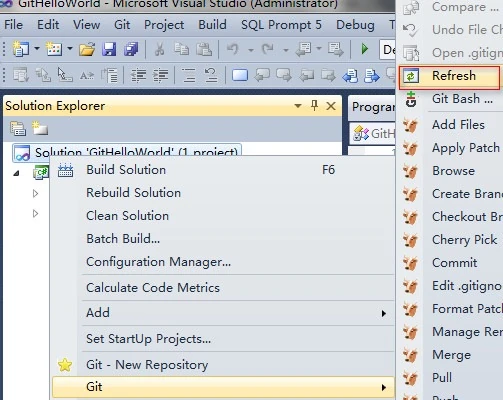Image resolution: width=503 pixels, height=400 pixels.
Task: Open the Solution Explorer window position dropdown
Action: click(x=298, y=106)
